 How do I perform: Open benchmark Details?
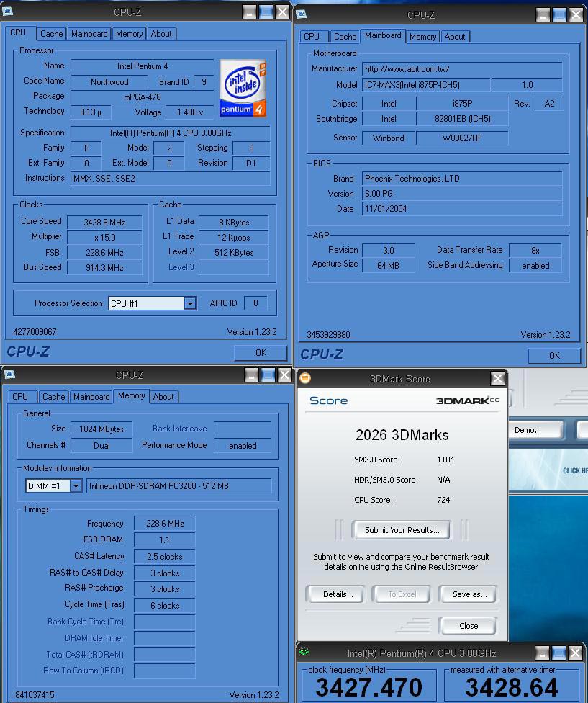[338, 594]
